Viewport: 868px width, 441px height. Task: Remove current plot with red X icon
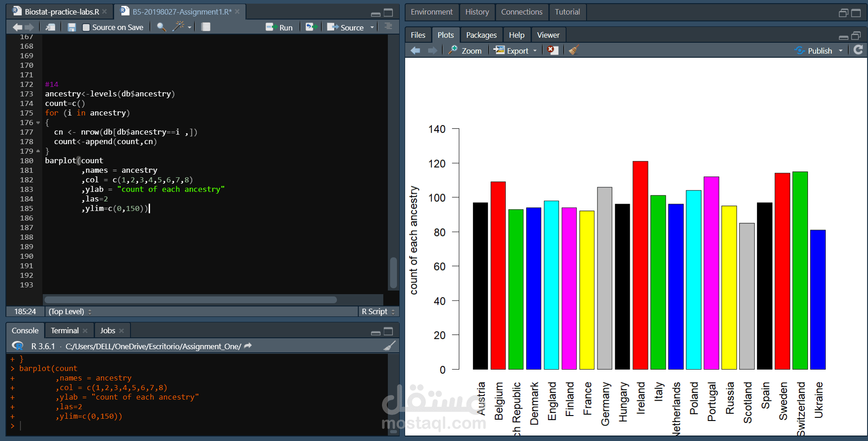pyautogui.click(x=552, y=50)
